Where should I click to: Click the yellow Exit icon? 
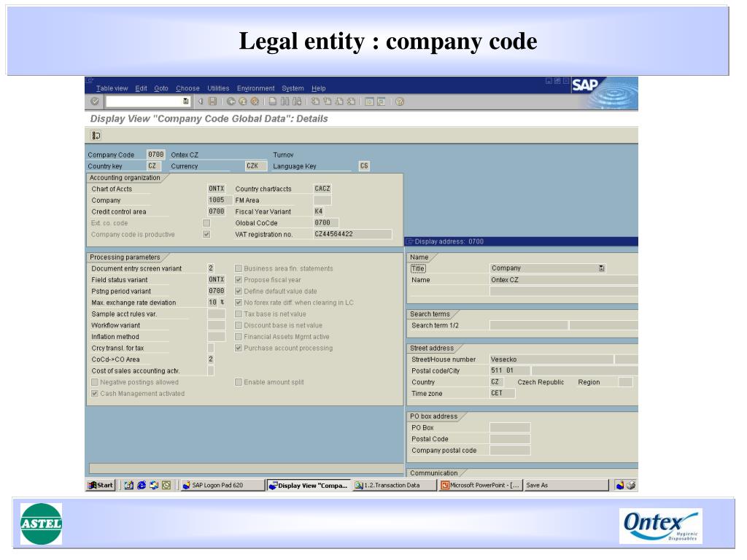tap(243, 101)
